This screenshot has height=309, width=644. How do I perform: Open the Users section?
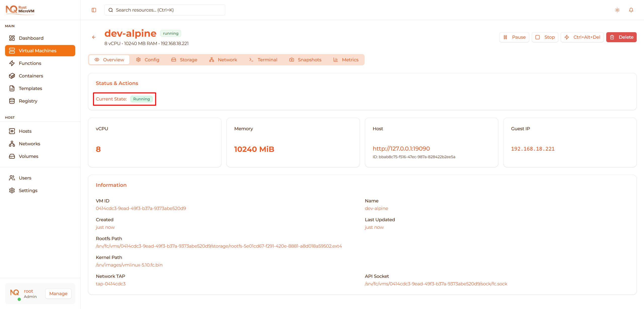click(x=25, y=178)
